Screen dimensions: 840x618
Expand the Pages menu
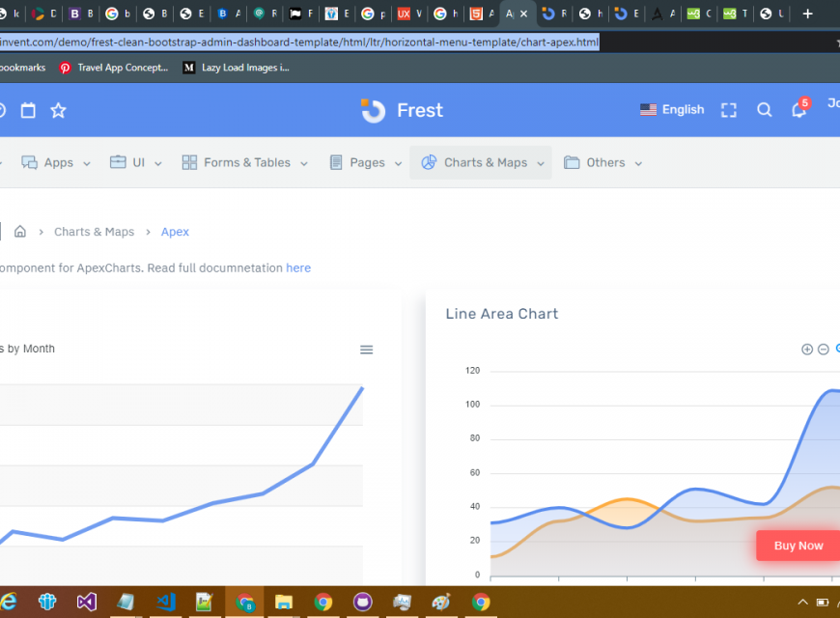[366, 163]
